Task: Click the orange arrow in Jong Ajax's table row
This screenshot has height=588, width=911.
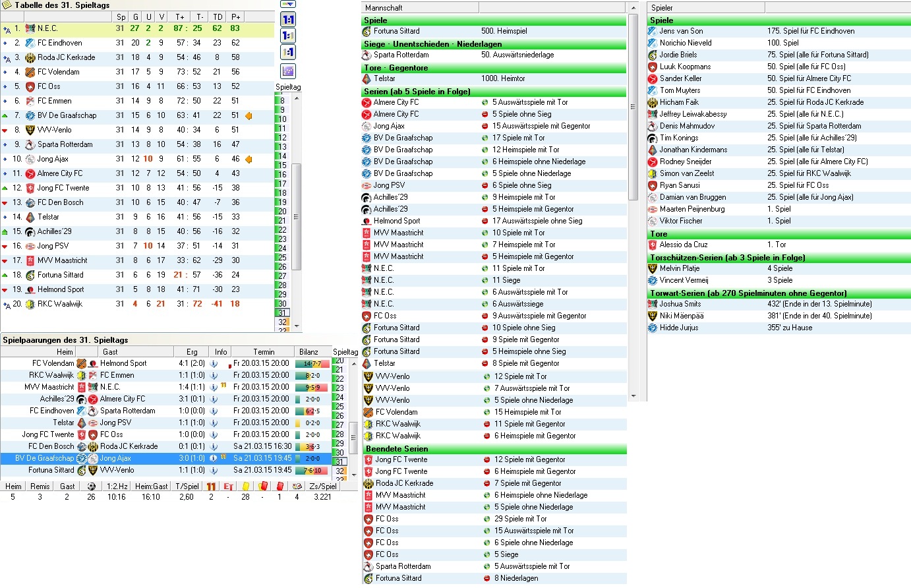Action: pos(249,159)
